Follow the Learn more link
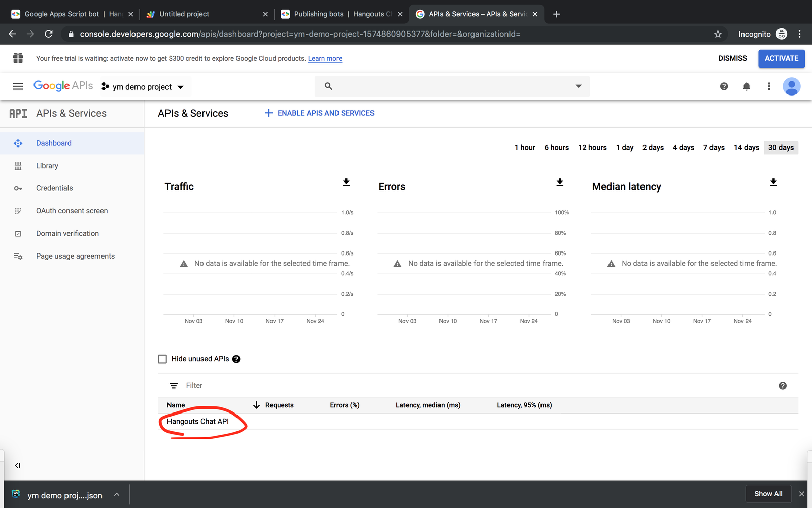812x508 pixels. (x=325, y=59)
